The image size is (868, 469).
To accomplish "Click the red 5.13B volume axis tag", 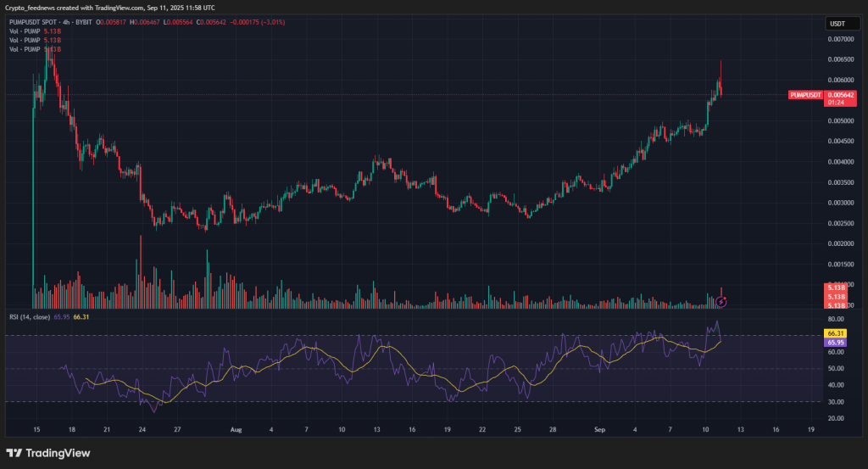I will 835,289.
